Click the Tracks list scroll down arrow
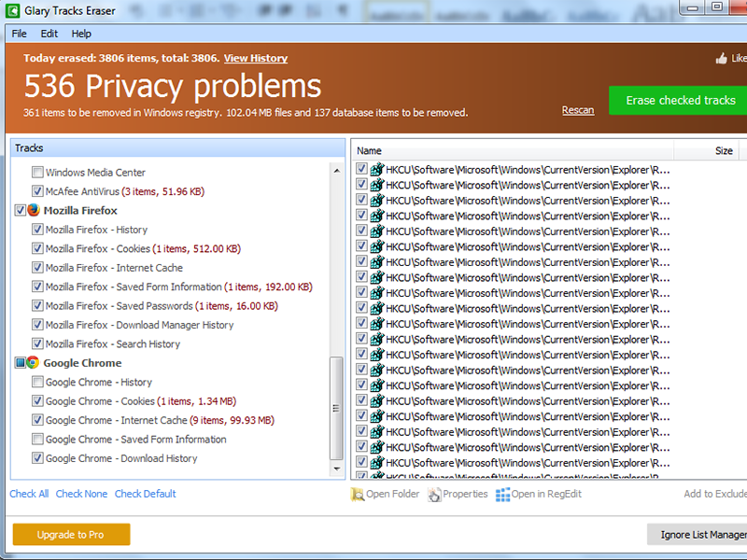The image size is (747, 560). (x=337, y=469)
